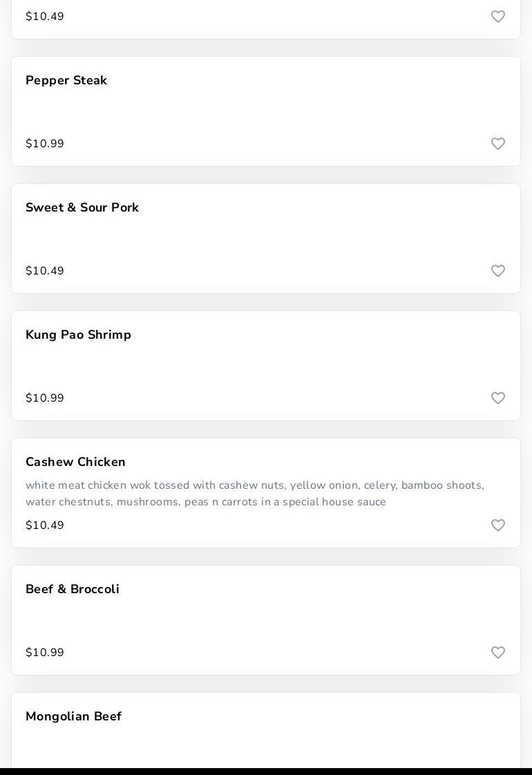Open the Pepper Steak menu item
The height and width of the screenshot is (775, 532).
66,81
